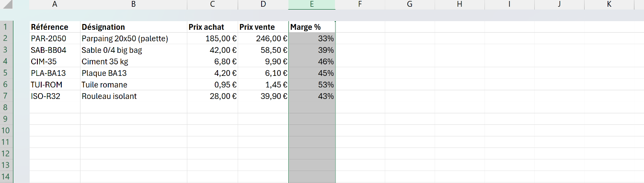Screen dimensions: 644x183
Task: Select purchase price 42,00 € cell
Action: click(x=212, y=50)
